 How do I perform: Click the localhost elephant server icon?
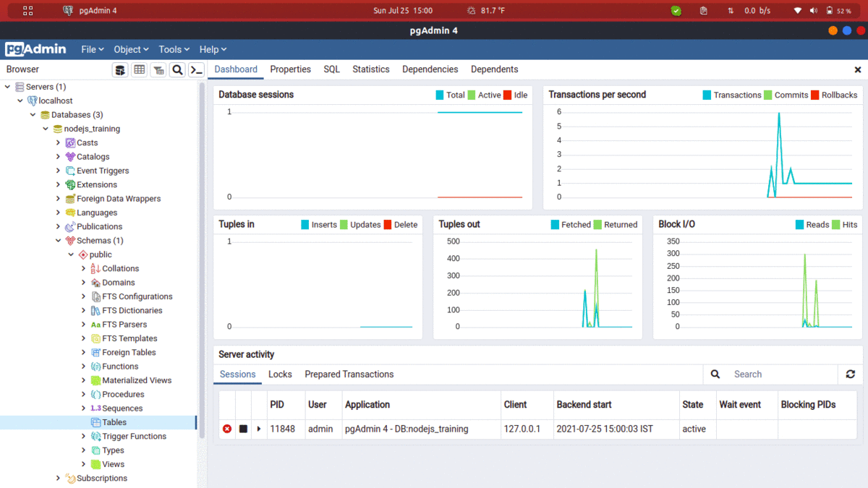click(x=33, y=101)
